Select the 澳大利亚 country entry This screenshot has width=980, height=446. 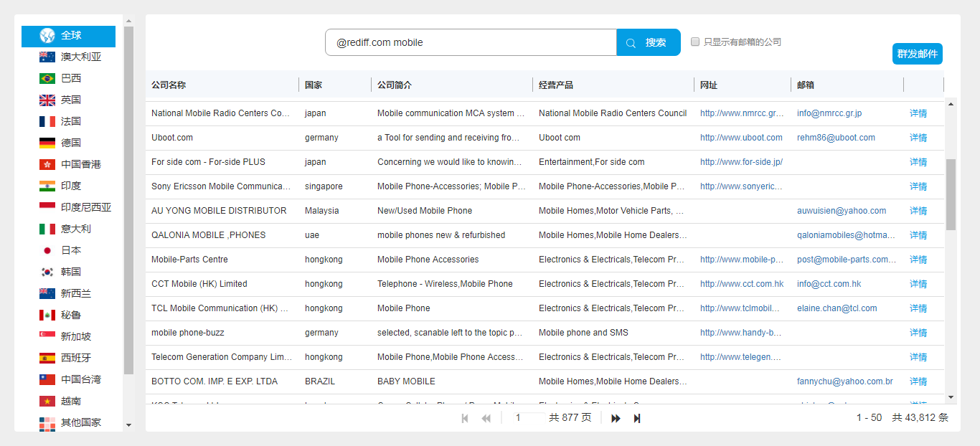tap(68, 57)
